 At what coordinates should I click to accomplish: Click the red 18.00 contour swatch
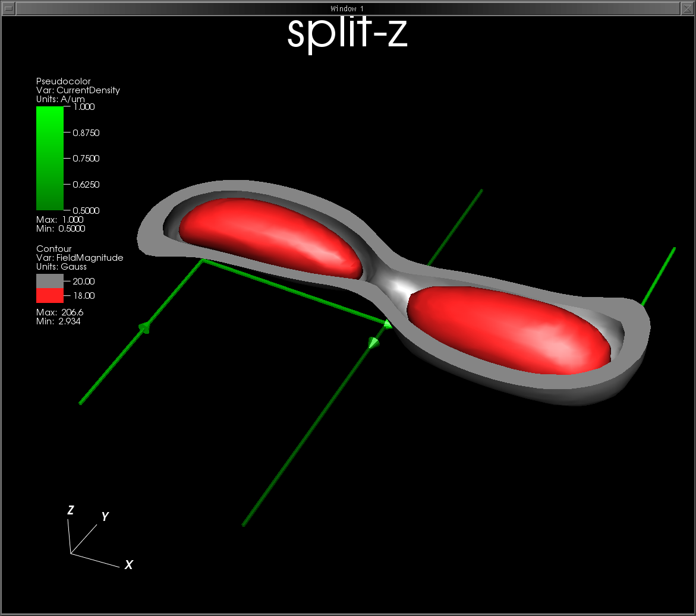(x=50, y=296)
